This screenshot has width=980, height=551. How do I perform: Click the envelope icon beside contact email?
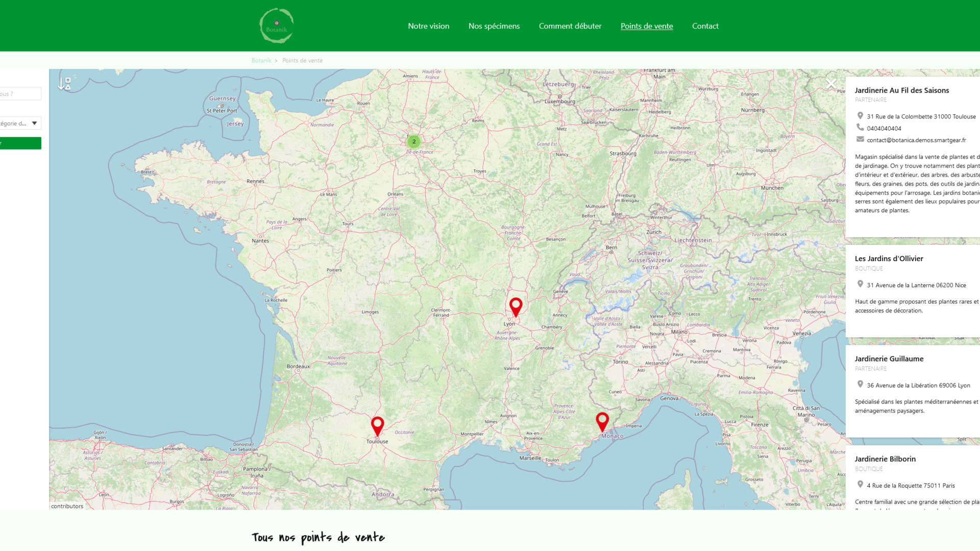coord(860,139)
